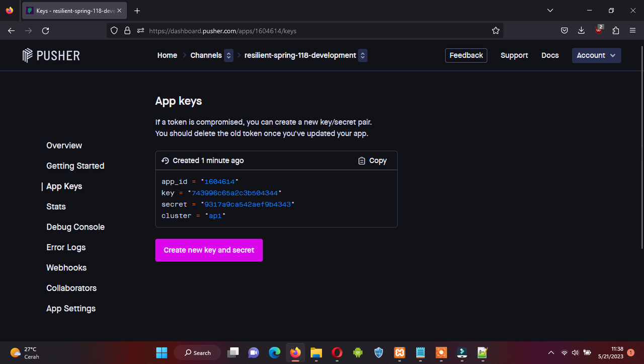This screenshot has height=364, width=644.
Task: Click the padlock site security icon
Action: [x=127, y=31]
